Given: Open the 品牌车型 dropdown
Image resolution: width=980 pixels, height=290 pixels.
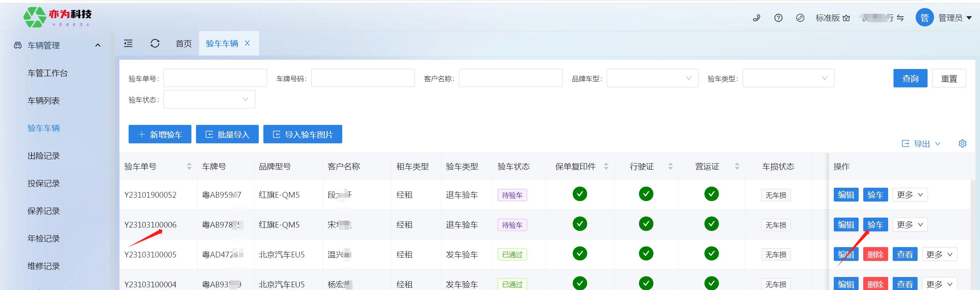Looking at the screenshot, I should [x=652, y=78].
